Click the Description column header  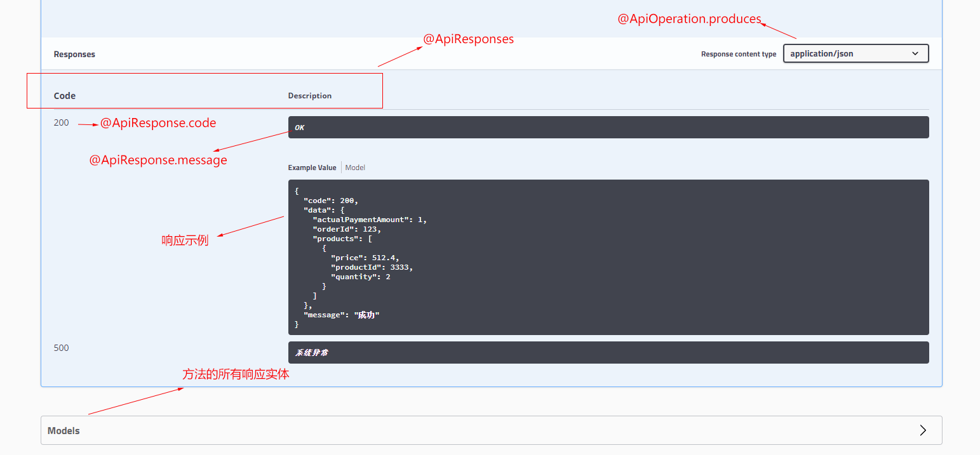pyautogui.click(x=309, y=95)
